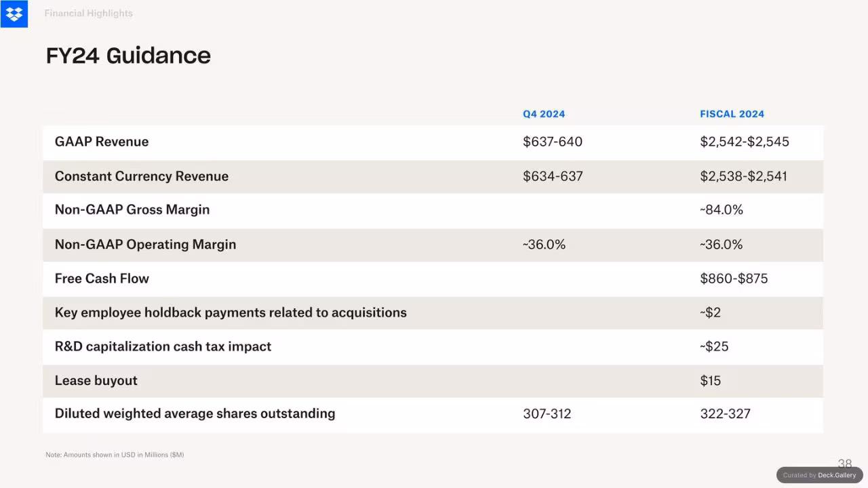Select the 'Constant Currency Revenue' row label
Image resolution: width=868 pixels, height=488 pixels.
point(142,176)
